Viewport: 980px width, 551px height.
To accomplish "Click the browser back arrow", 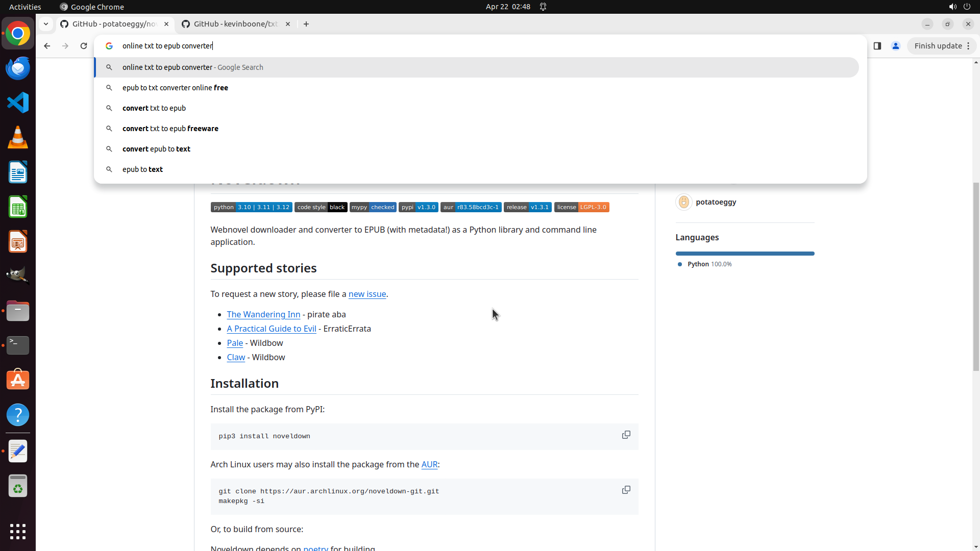I will 47,46.
